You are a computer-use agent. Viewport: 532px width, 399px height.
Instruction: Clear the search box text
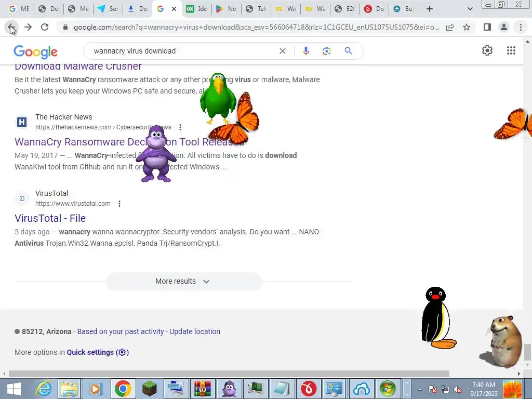pos(282,51)
